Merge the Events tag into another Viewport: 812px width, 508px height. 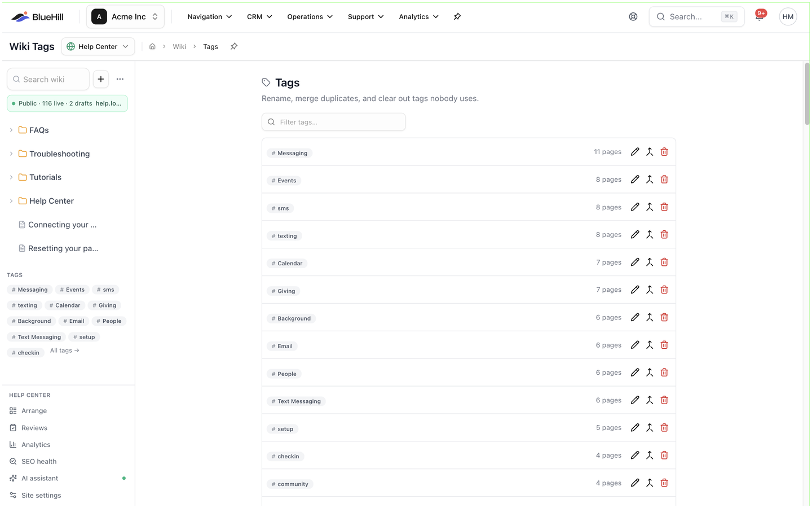point(650,179)
